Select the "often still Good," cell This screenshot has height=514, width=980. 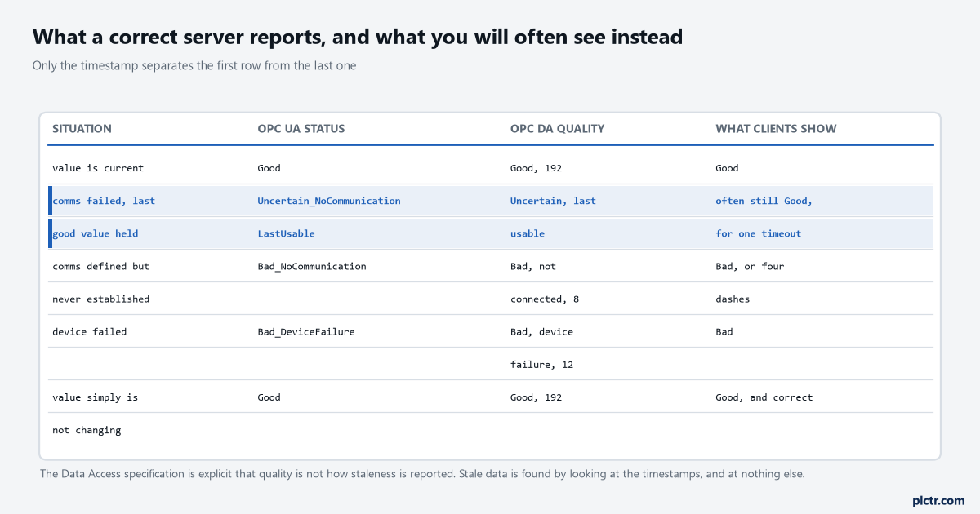pos(764,201)
